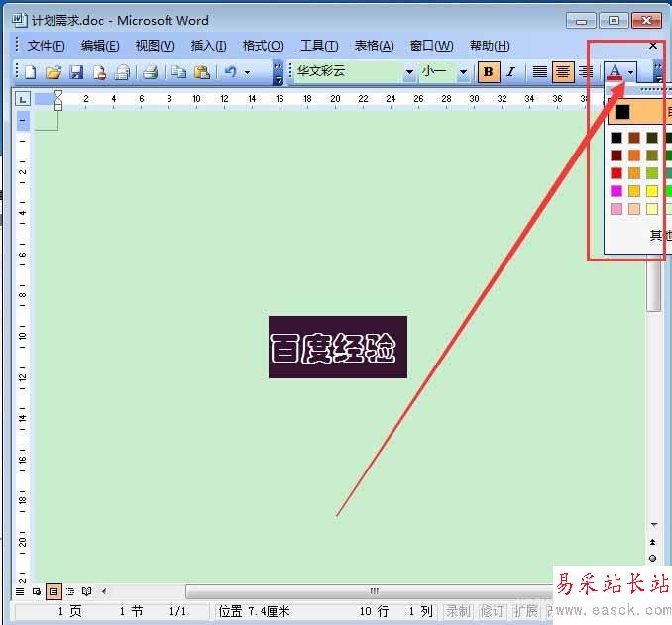Toggle center alignment button

563,72
